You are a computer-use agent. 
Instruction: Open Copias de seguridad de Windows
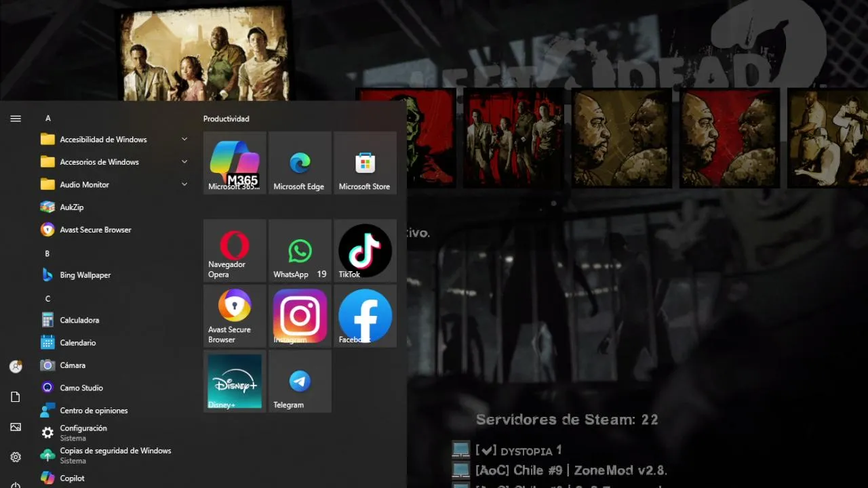coord(115,455)
